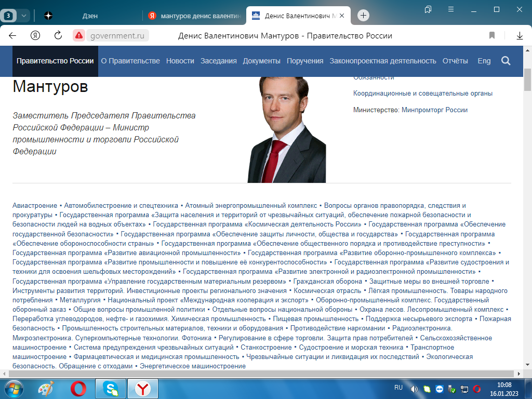Open the bookmarks panel icon near window controls
The width and height of the screenshot is (532, 399).
(428, 9)
